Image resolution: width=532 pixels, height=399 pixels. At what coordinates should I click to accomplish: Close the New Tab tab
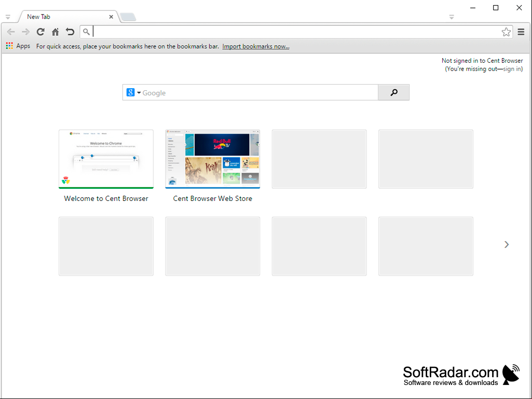[111, 17]
